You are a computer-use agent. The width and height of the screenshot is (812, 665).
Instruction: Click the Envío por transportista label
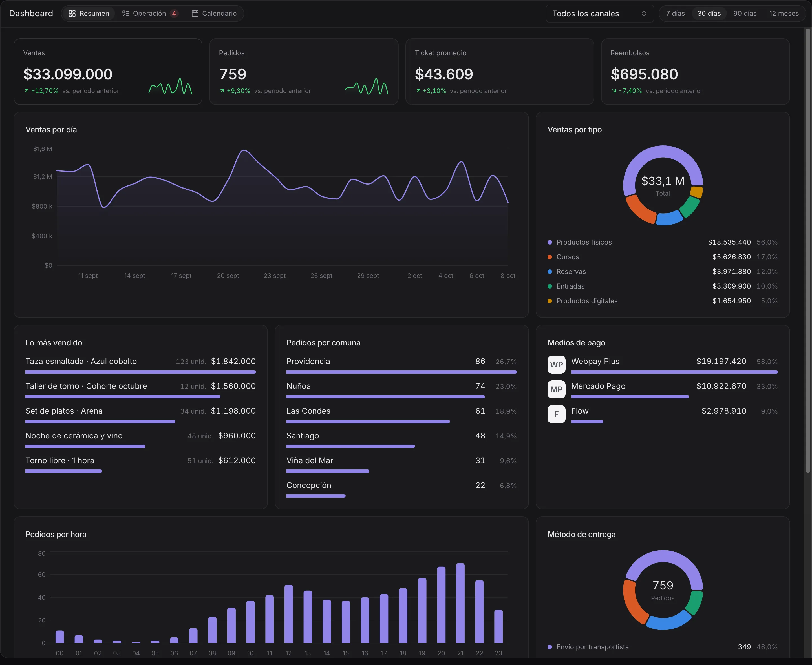[x=592, y=647]
